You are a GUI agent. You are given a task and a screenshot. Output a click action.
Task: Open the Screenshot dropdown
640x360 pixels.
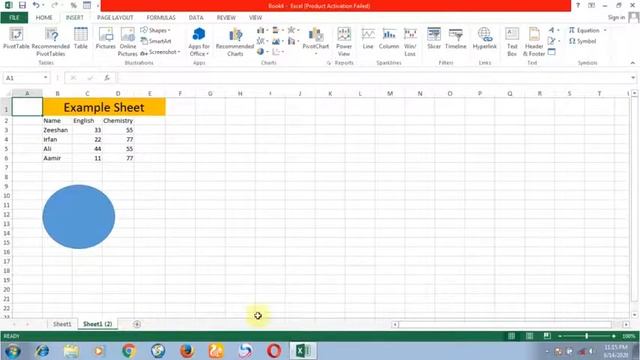(160, 52)
